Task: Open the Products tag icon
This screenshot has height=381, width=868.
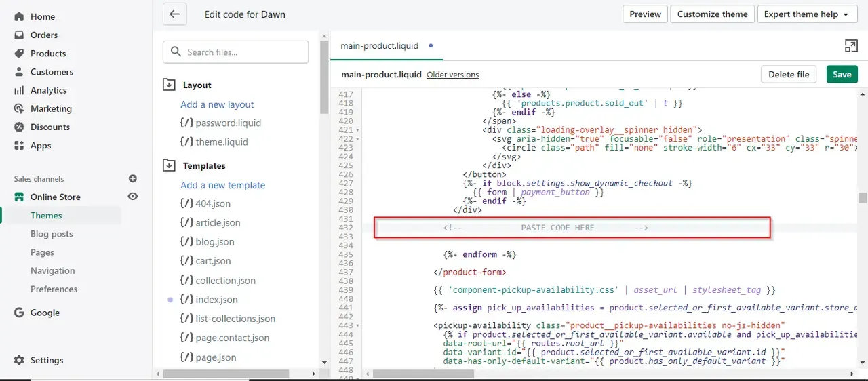Action: pyautogui.click(x=19, y=53)
